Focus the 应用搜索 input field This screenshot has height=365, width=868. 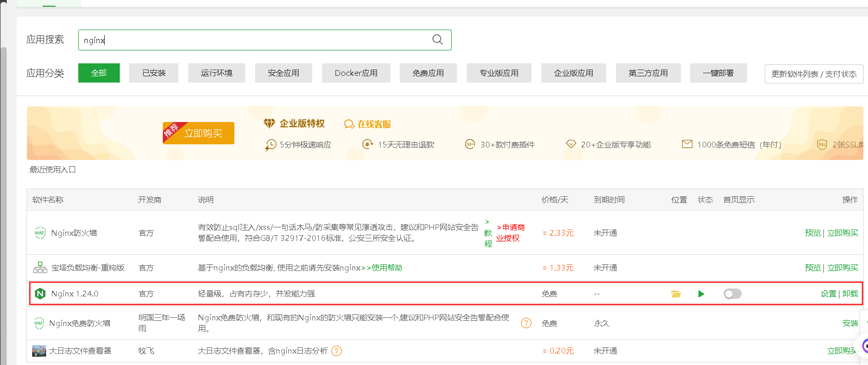[265, 40]
